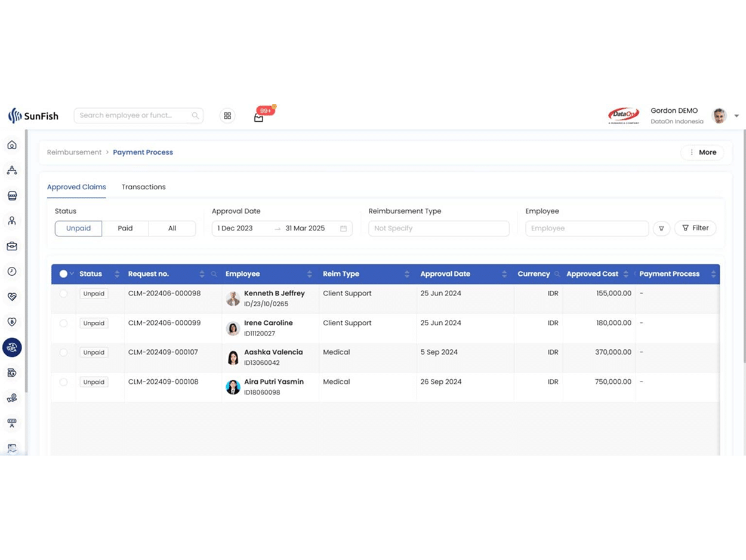Open the inbox icon showing 99+ notifications
The width and height of the screenshot is (746, 560).
[258, 116]
